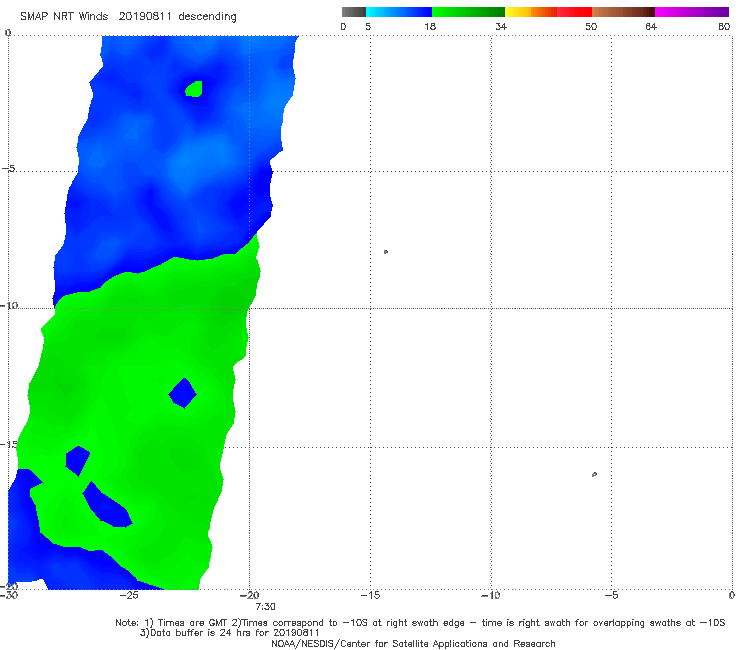Click the NOAA/NESDIS credit line
This screenshot has width=740, height=650.
point(413,644)
